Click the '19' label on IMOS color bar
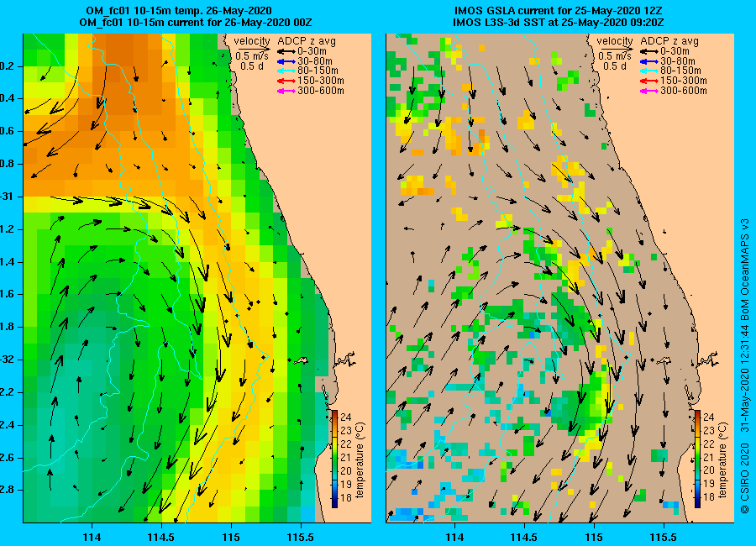The height and width of the screenshot is (546, 756). 709,485
